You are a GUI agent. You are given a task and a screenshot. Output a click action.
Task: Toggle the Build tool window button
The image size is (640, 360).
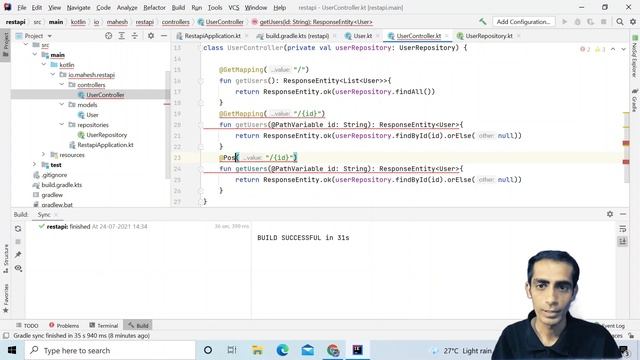(x=138, y=325)
